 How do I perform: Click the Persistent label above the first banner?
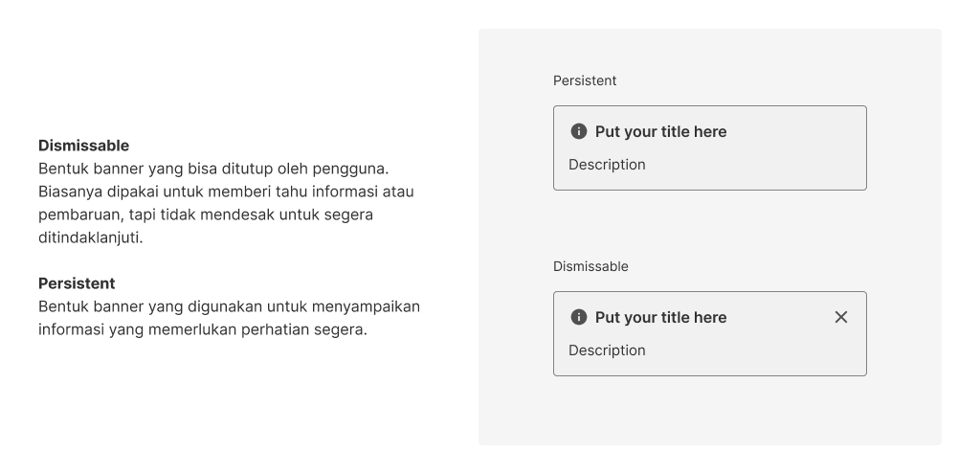coord(585,80)
